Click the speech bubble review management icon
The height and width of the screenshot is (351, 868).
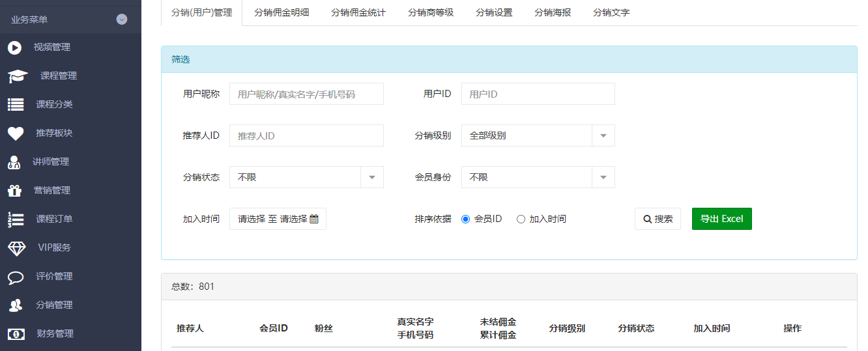(x=16, y=277)
